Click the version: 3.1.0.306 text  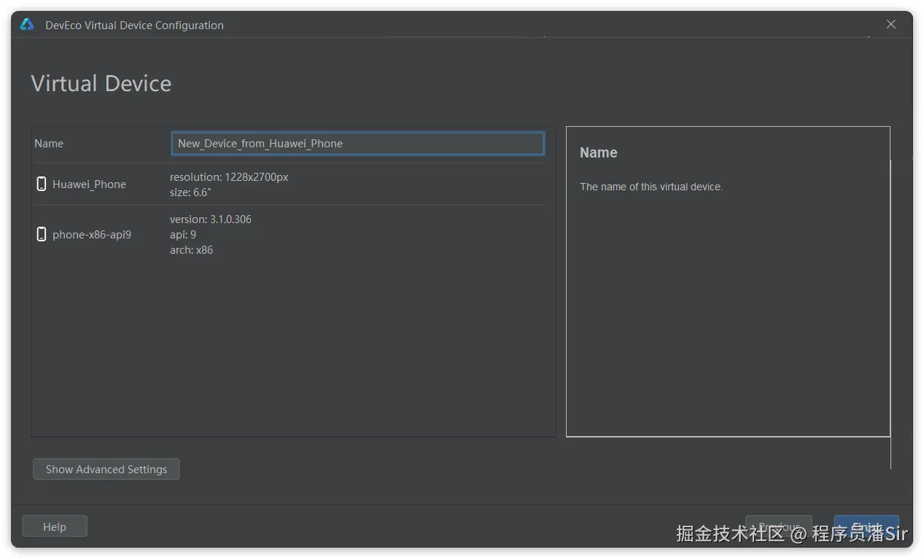click(211, 219)
